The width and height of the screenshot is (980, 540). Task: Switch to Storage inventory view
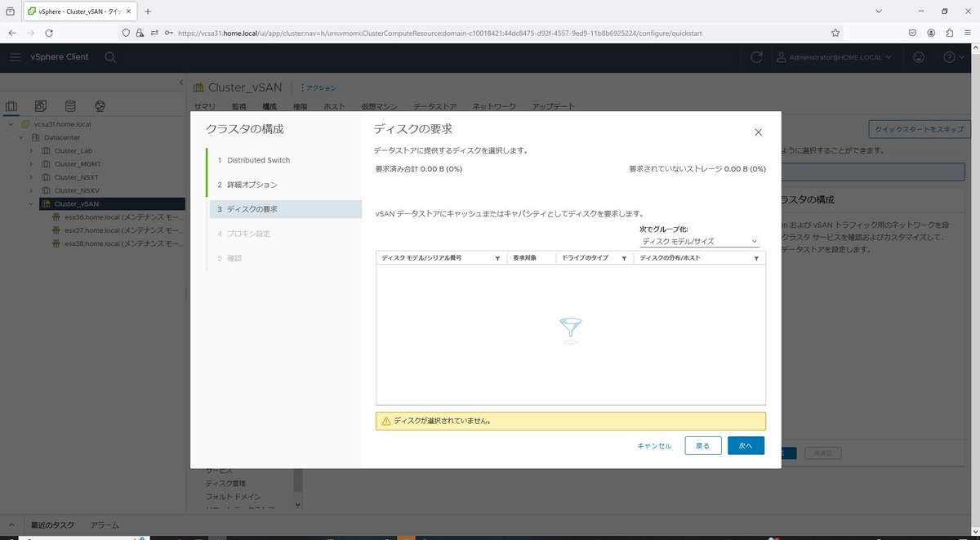point(70,106)
